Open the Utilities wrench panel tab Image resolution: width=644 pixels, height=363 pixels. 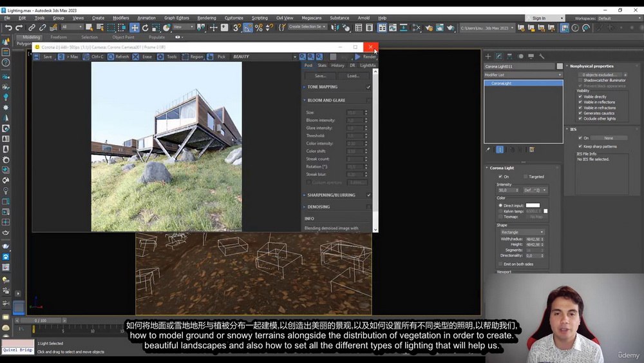click(x=542, y=57)
